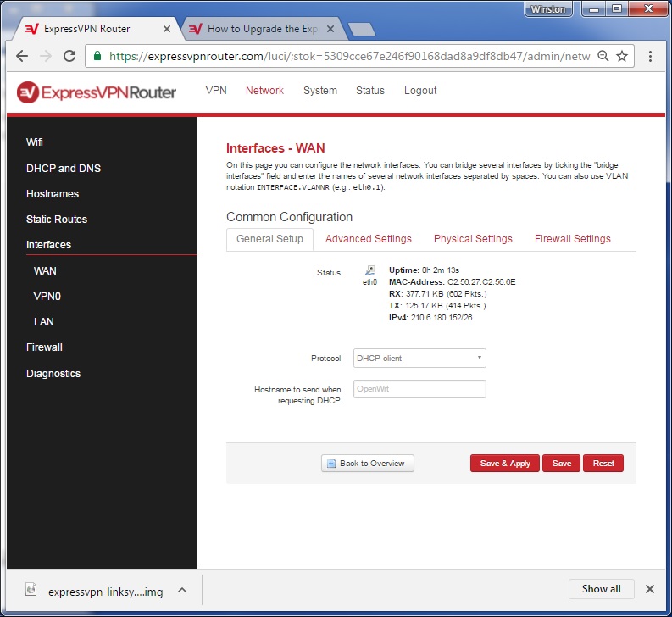Open the System menu

click(x=320, y=91)
